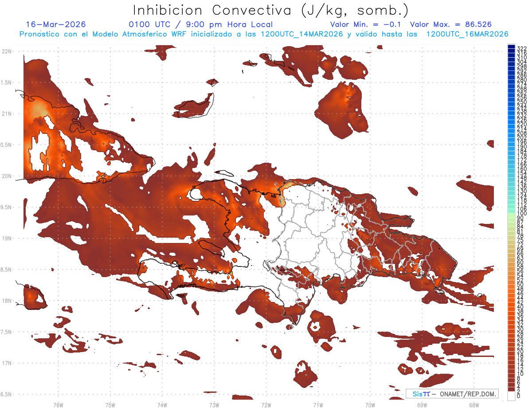The width and height of the screenshot is (532, 411).
Task: Click the '68W' longitude label
Action: pyautogui.click(x=474, y=405)
